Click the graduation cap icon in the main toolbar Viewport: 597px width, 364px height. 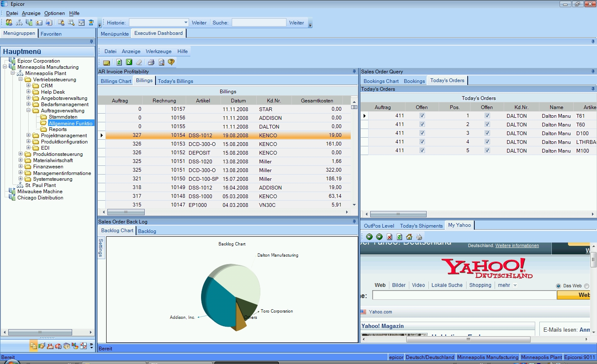91,22
